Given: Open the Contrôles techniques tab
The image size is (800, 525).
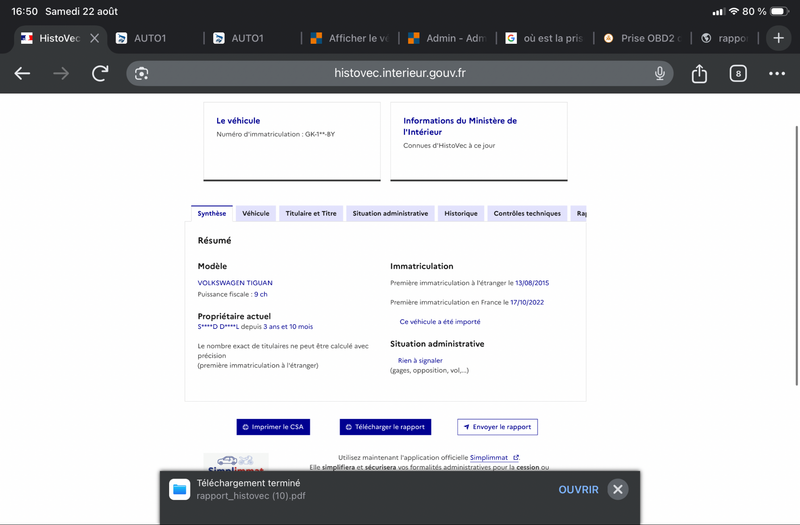Looking at the screenshot, I should click(x=527, y=213).
